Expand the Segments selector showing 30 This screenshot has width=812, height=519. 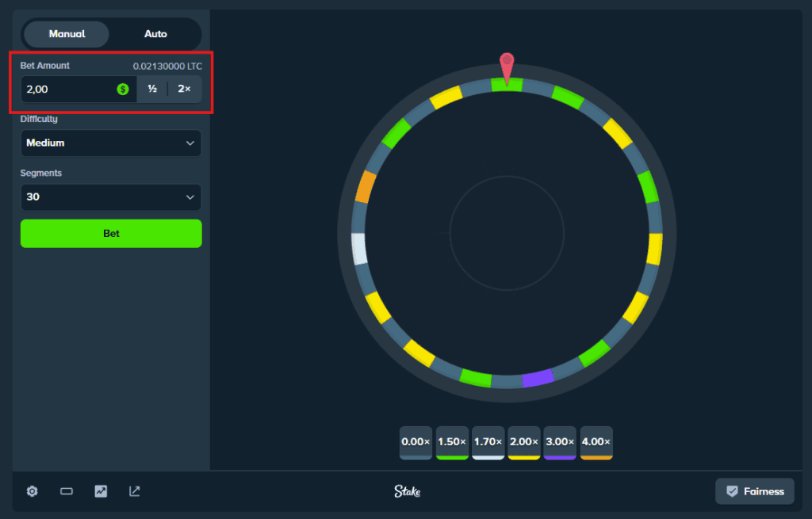click(x=110, y=197)
